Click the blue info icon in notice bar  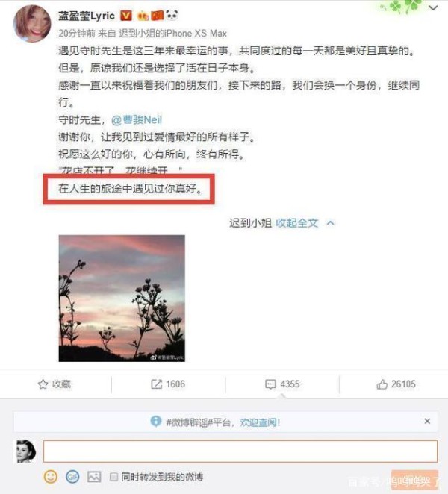[156, 421]
